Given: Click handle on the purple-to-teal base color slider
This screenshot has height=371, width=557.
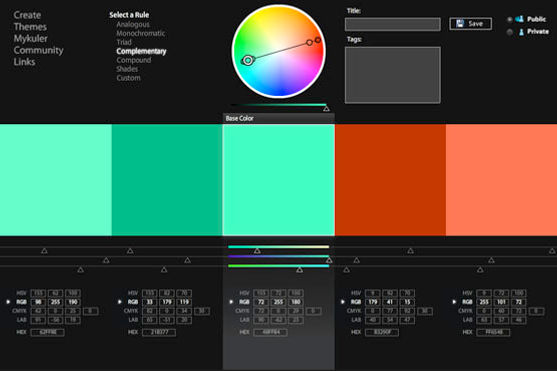Looking at the screenshot, I should (329, 260).
